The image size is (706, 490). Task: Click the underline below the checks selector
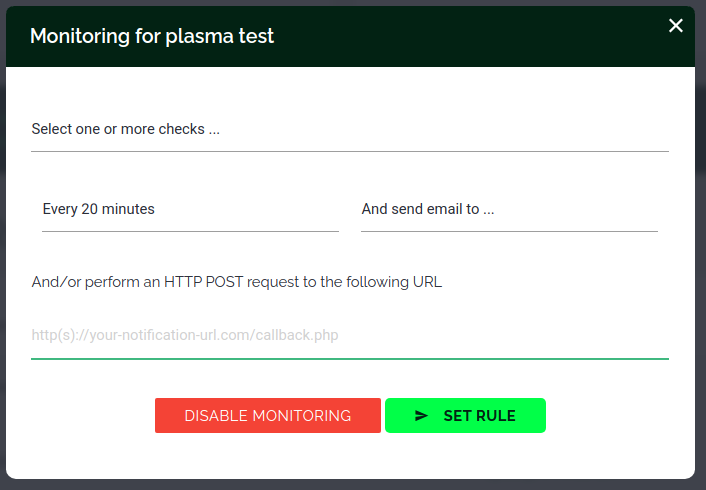click(349, 151)
